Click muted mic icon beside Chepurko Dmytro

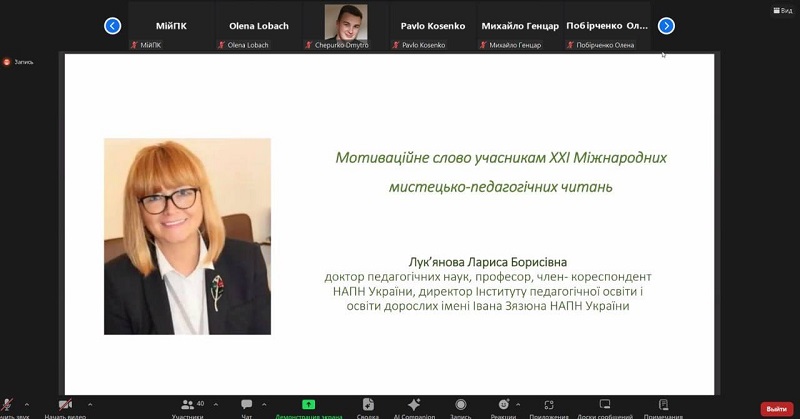(308, 45)
